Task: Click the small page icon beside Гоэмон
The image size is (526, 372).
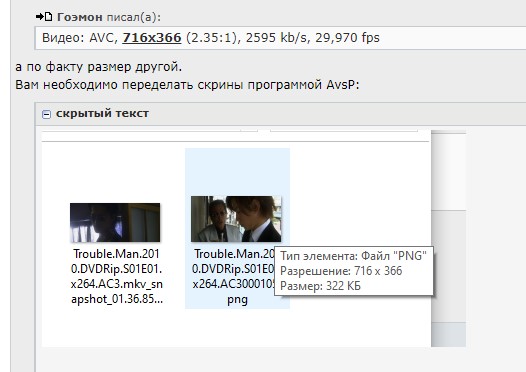Action: point(49,16)
